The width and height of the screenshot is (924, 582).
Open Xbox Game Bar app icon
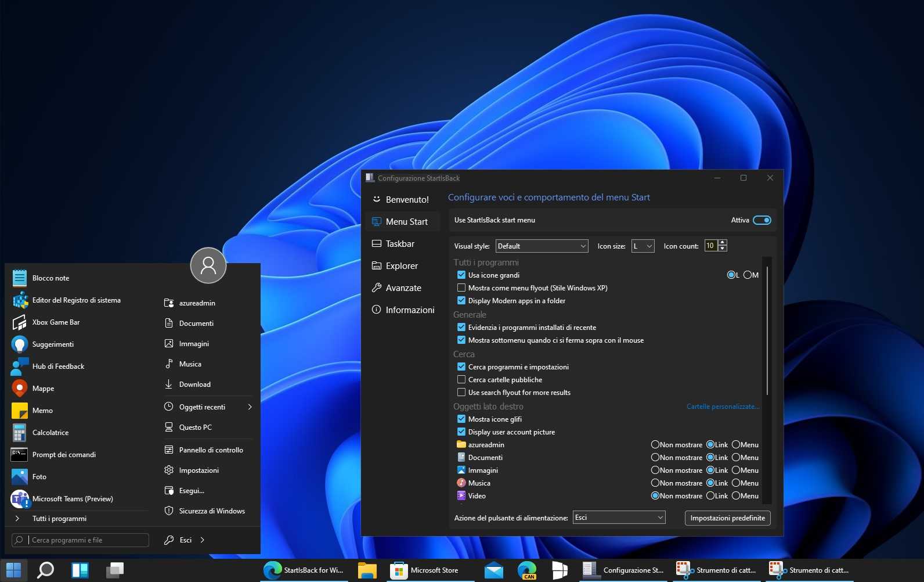(x=20, y=322)
